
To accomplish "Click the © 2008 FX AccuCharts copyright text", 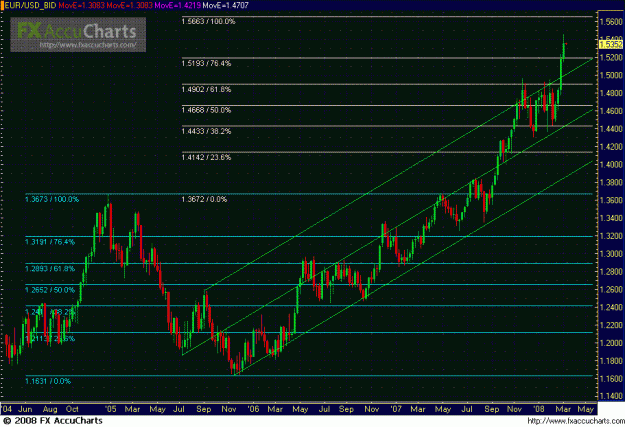I will (x=53, y=421).
